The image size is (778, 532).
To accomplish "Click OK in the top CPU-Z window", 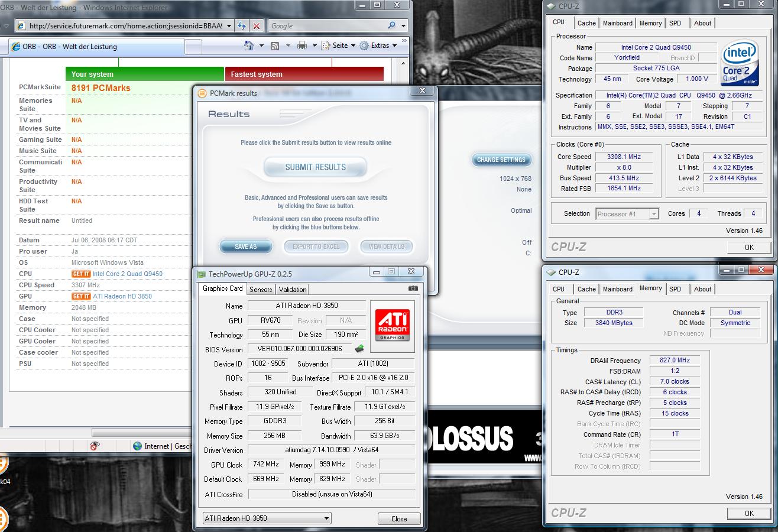I will click(x=749, y=247).
